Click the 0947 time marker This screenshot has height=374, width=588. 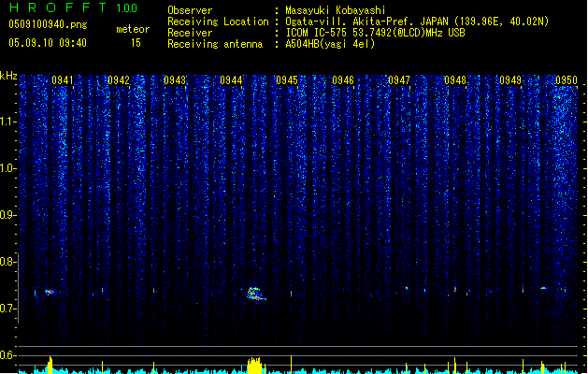click(399, 80)
